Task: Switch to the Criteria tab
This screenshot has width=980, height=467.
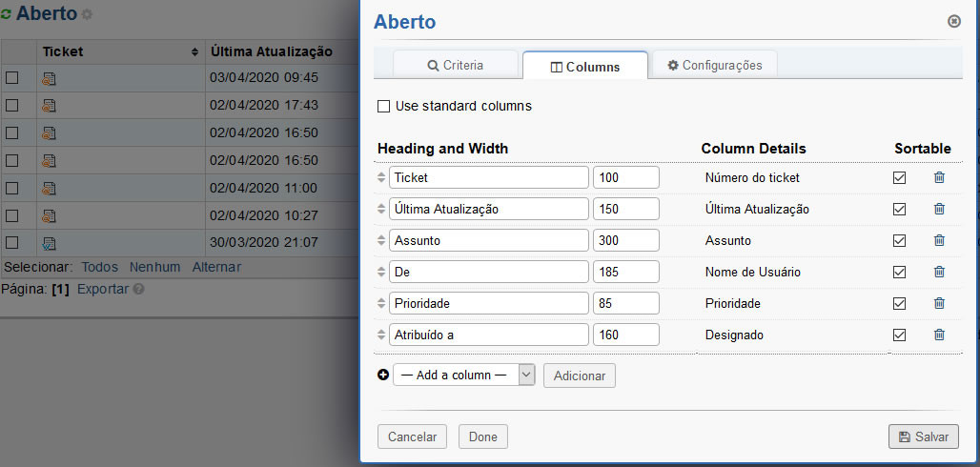Action: 456,66
